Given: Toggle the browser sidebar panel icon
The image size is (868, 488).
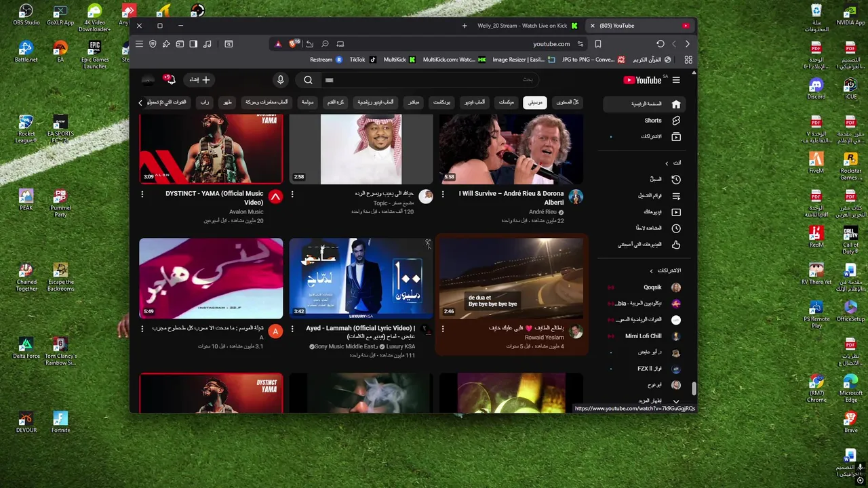Looking at the screenshot, I should pyautogui.click(x=193, y=43).
